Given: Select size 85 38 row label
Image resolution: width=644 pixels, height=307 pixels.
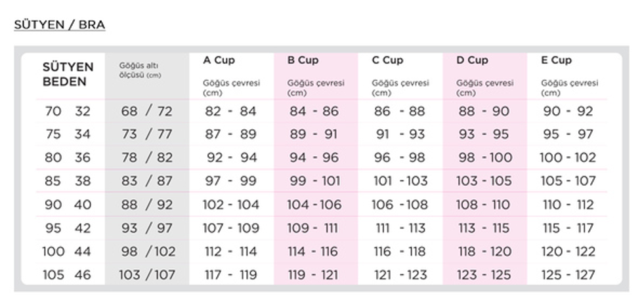Looking at the screenshot, I should point(68,181).
